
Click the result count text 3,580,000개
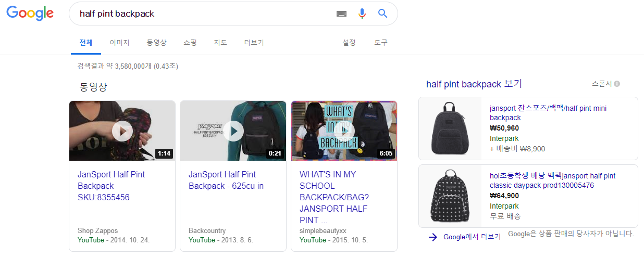(128, 66)
